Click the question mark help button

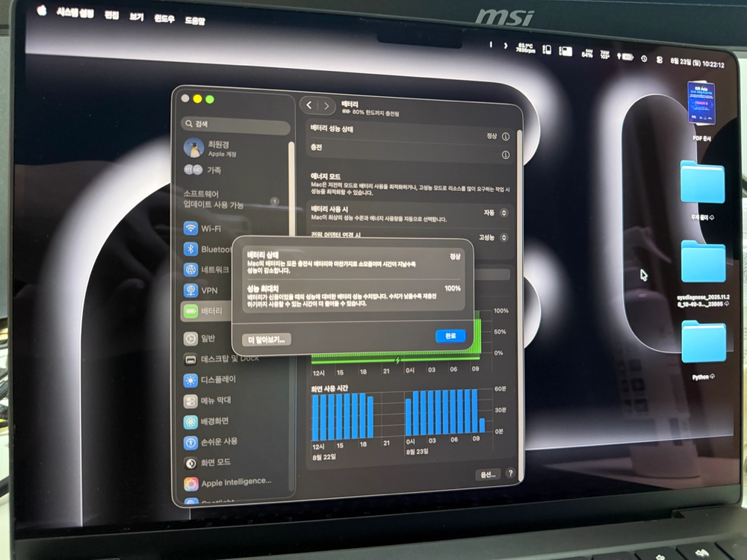pos(510,473)
